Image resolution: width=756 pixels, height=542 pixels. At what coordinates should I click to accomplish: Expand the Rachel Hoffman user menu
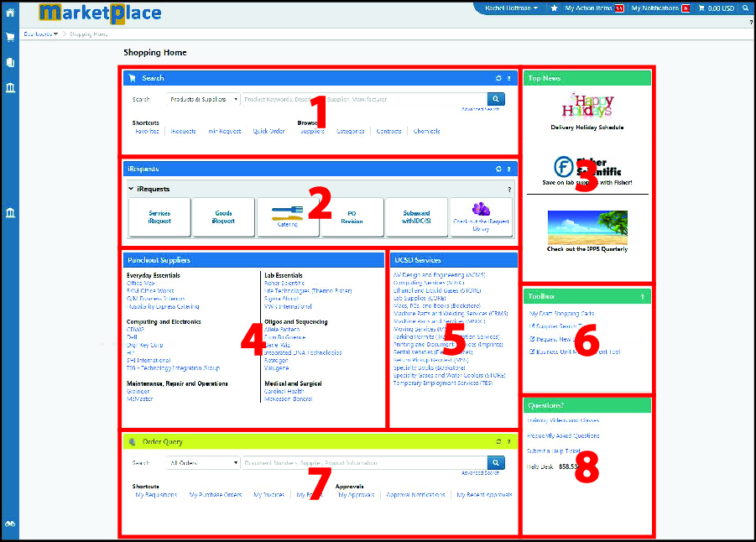[x=511, y=8]
